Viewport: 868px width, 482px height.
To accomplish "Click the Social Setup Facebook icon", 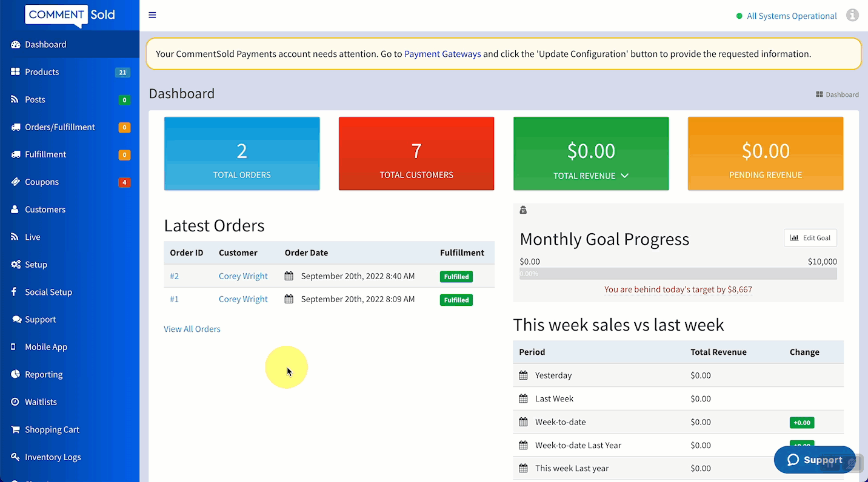I will click(x=14, y=292).
